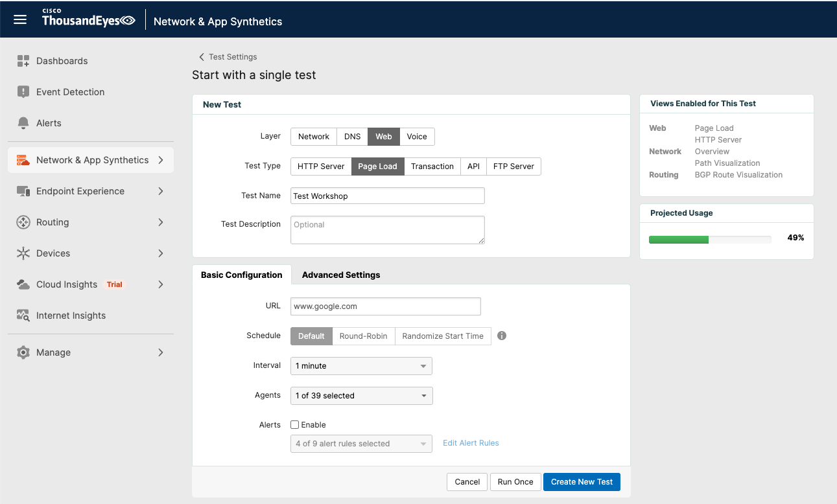Click the Trial badge on Cloud Insights
The width and height of the screenshot is (837, 504).
point(115,284)
